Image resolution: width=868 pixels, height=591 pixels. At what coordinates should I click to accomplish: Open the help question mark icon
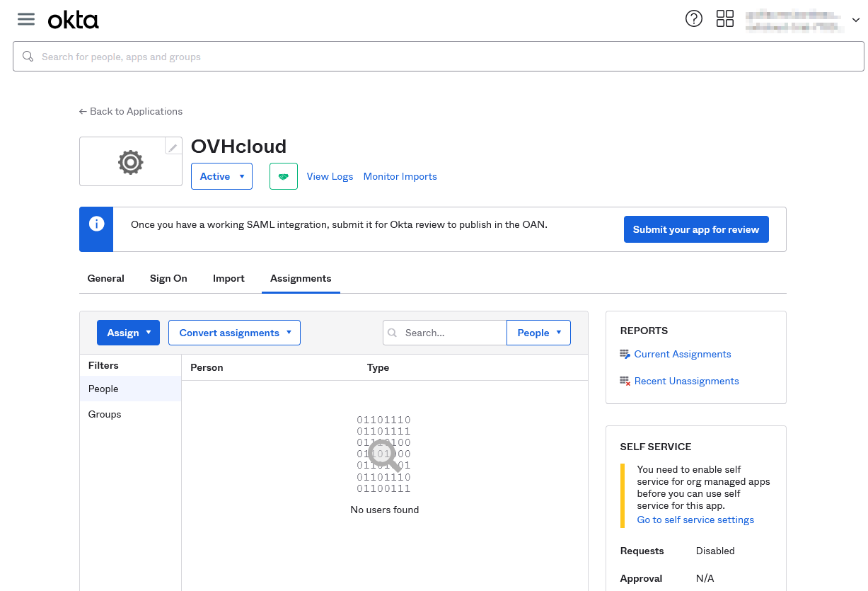click(x=694, y=19)
